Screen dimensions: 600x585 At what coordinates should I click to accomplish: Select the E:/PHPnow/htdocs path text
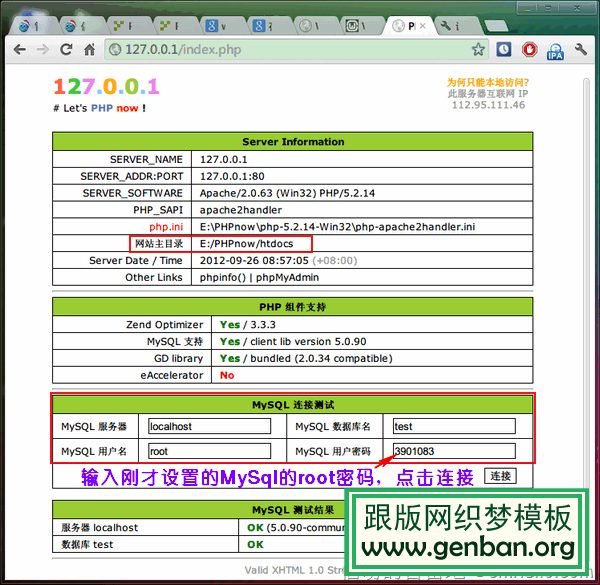point(246,244)
